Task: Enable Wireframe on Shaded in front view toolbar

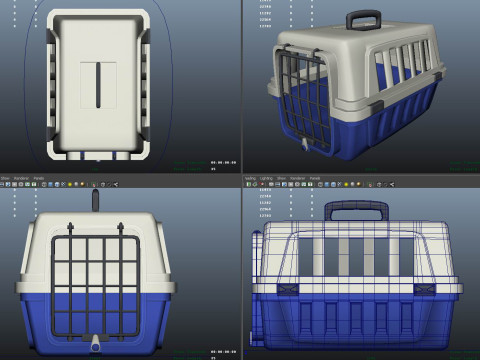Action: click(57, 184)
